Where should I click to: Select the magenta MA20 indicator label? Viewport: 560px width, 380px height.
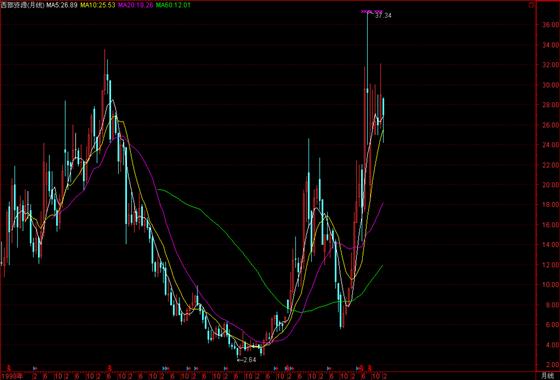pyautogui.click(x=136, y=5)
